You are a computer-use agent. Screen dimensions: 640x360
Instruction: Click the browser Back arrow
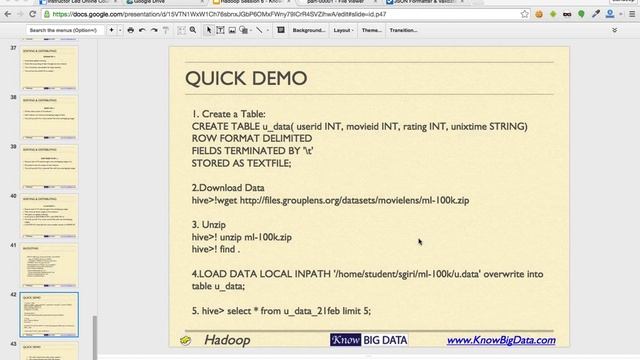(8, 14)
